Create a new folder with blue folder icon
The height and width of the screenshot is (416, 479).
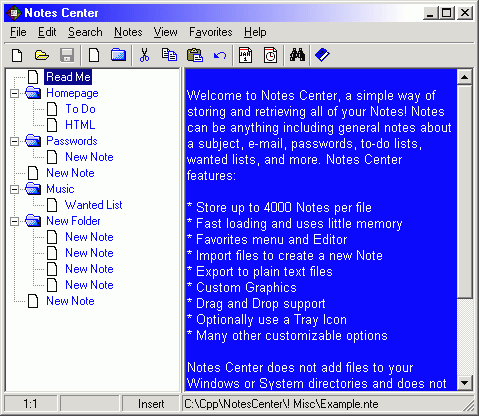point(118,55)
